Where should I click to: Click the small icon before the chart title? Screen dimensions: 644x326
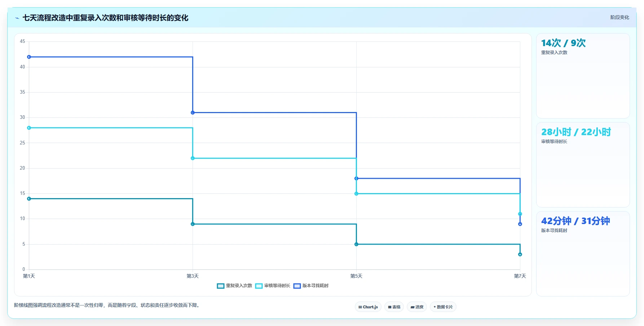(x=17, y=18)
